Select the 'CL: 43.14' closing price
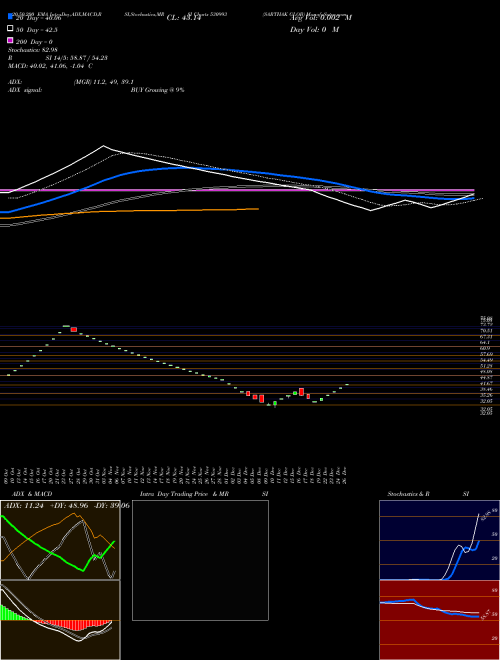The height and width of the screenshot is (660, 500). (x=184, y=18)
